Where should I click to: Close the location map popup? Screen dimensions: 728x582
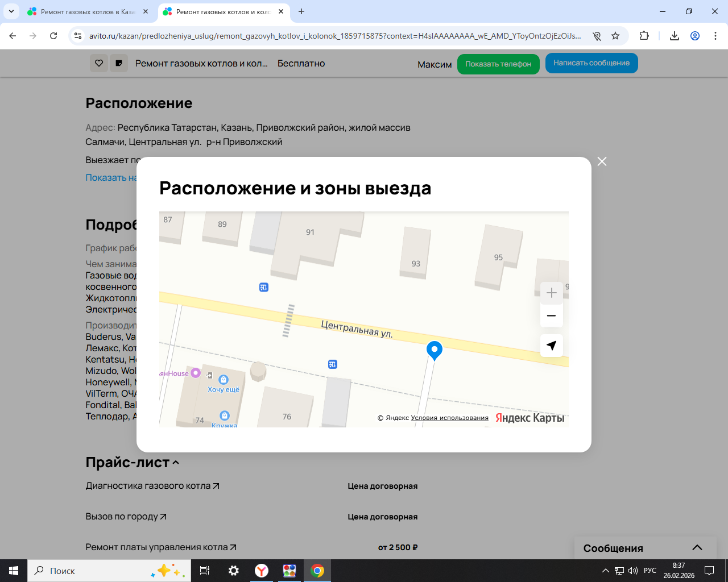tap(602, 161)
